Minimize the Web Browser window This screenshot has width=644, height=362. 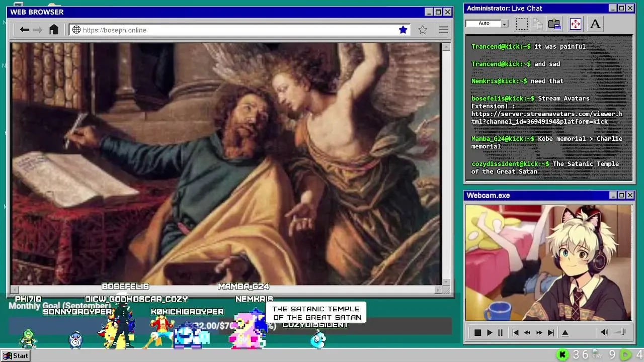click(x=429, y=12)
